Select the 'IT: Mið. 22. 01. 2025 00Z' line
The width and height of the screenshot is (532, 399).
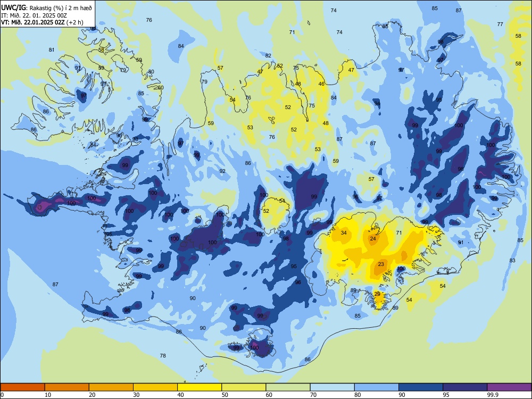(x=34, y=15)
